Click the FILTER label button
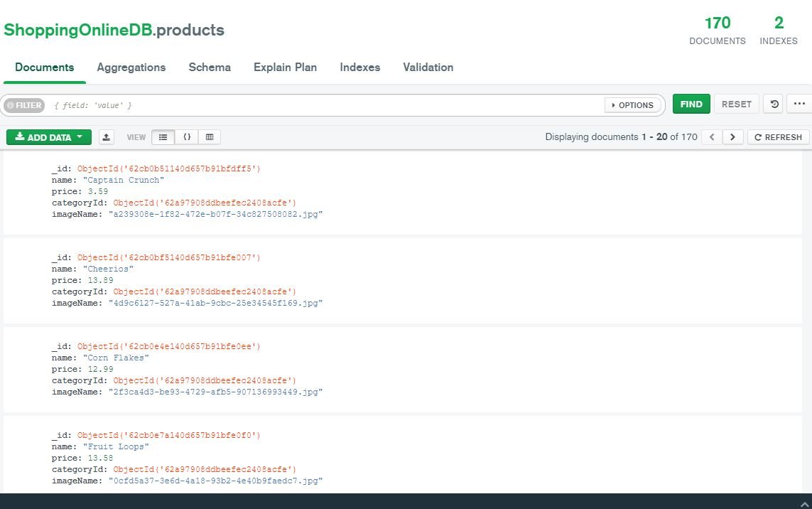Screen dimensions: 812x509 click(x=24, y=105)
